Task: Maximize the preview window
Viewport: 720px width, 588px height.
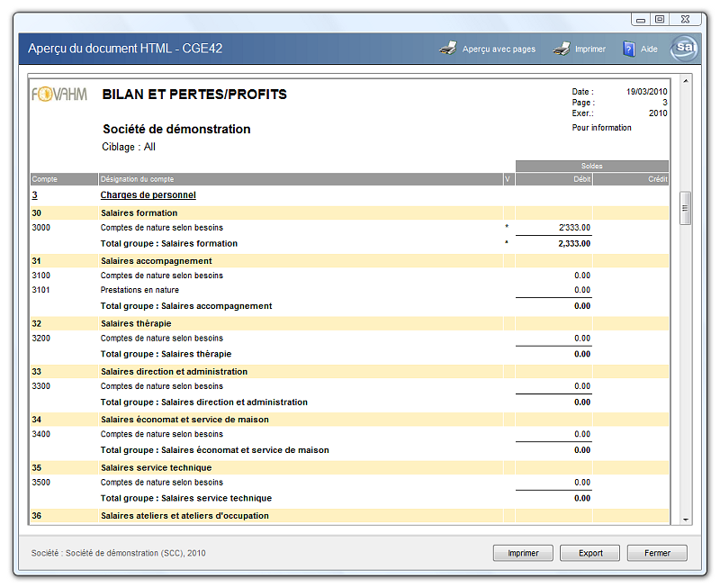Action: [660, 19]
